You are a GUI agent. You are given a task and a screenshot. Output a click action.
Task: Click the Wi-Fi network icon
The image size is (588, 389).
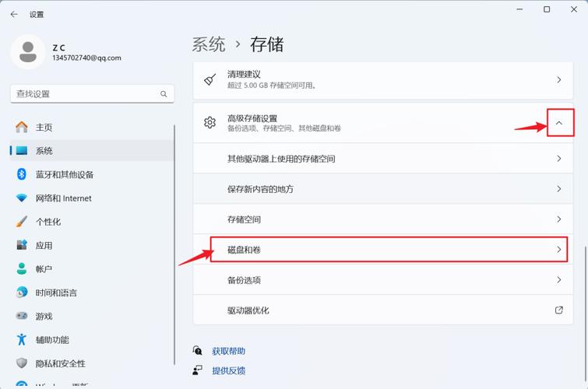(22, 198)
